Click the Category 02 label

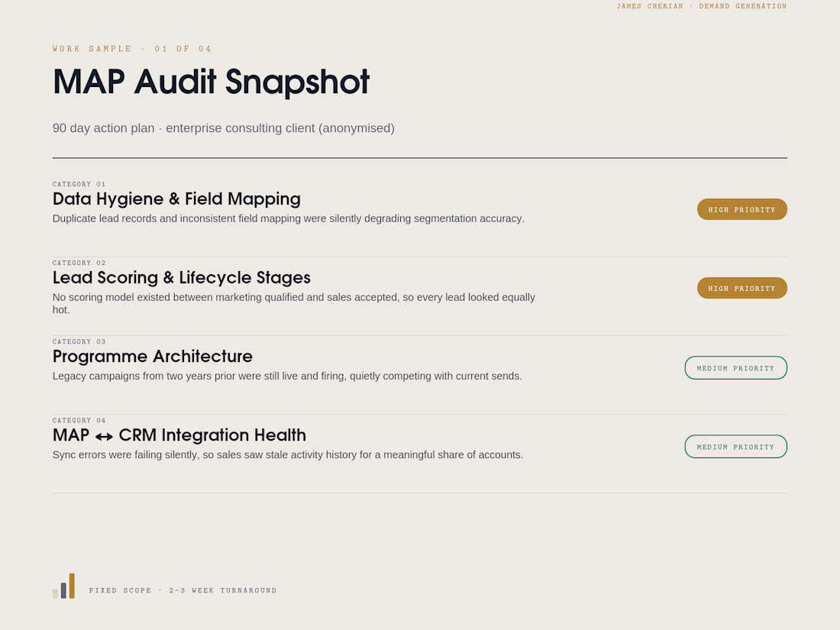pos(79,263)
